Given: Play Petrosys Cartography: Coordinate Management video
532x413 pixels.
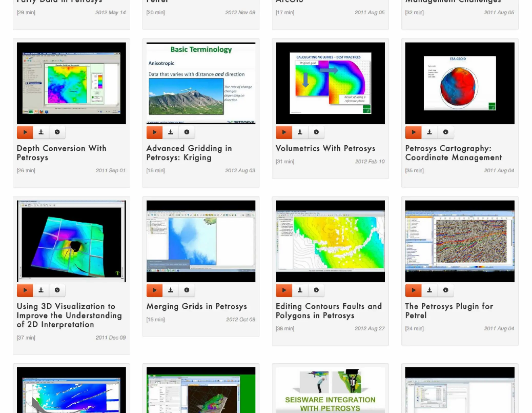Looking at the screenshot, I should pyautogui.click(x=413, y=132).
